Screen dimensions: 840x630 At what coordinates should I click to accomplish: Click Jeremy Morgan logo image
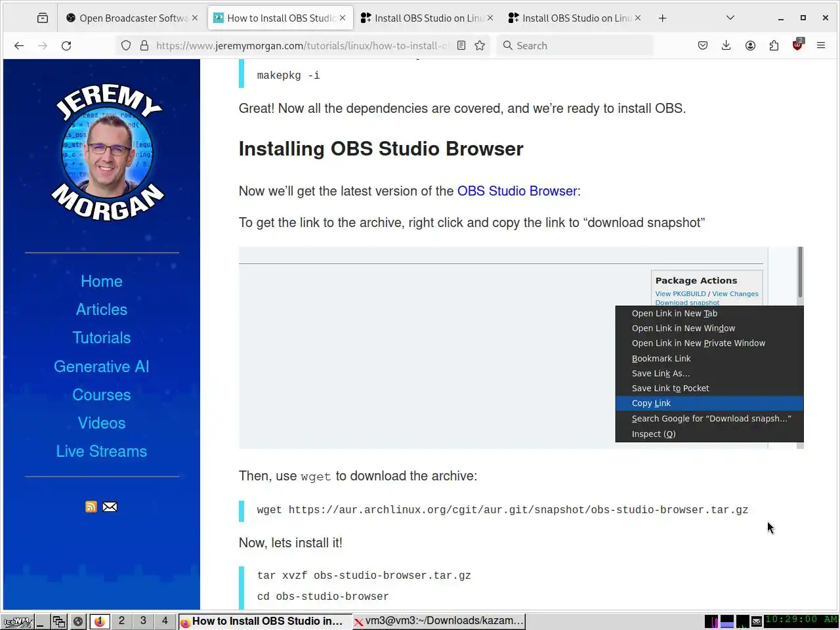point(107,152)
